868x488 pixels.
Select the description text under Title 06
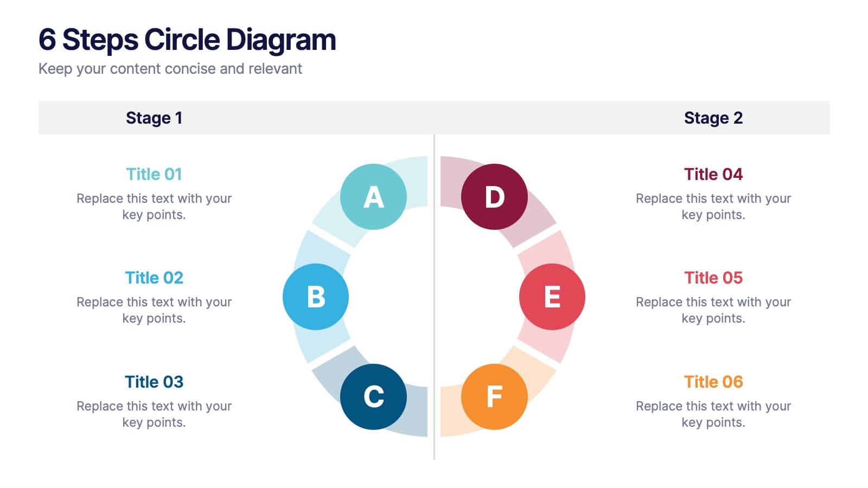coord(713,414)
